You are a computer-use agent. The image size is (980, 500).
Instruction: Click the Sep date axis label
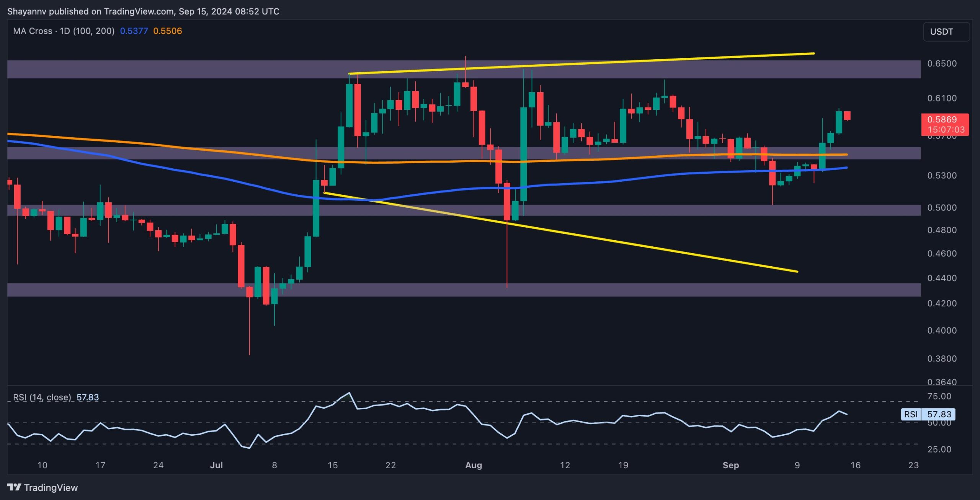pyautogui.click(x=730, y=465)
